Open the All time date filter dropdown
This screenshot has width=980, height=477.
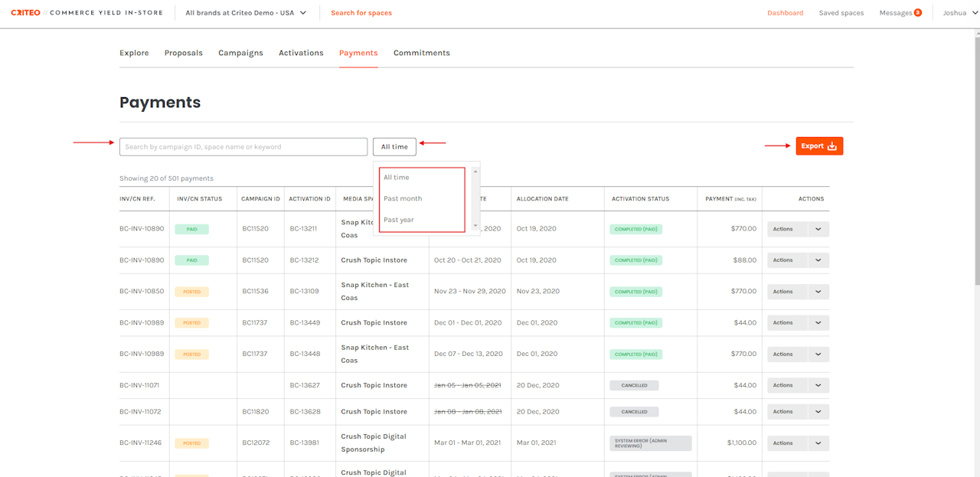pyautogui.click(x=394, y=147)
